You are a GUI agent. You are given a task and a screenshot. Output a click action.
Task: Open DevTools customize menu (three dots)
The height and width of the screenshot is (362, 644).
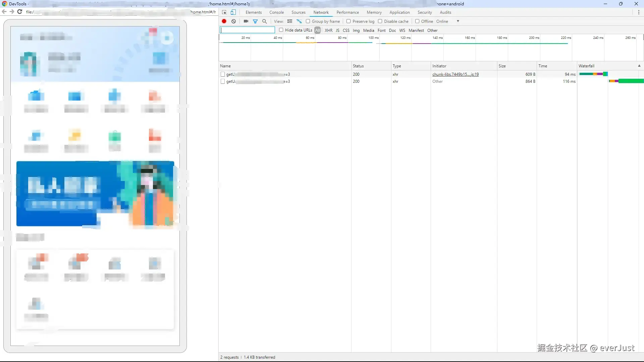tap(639, 12)
